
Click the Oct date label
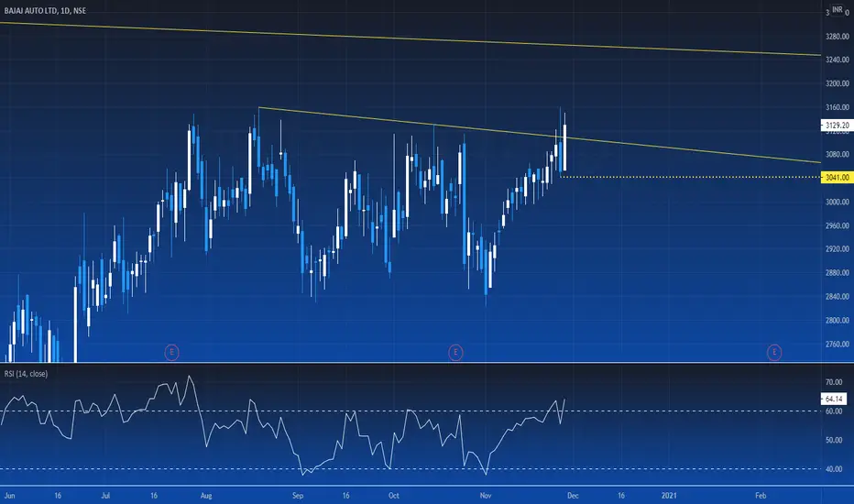pyautogui.click(x=394, y=495)
